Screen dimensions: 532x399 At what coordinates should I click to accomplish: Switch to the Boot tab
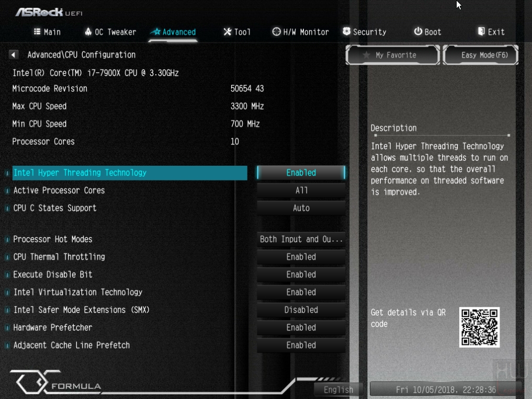click(427, 32)
